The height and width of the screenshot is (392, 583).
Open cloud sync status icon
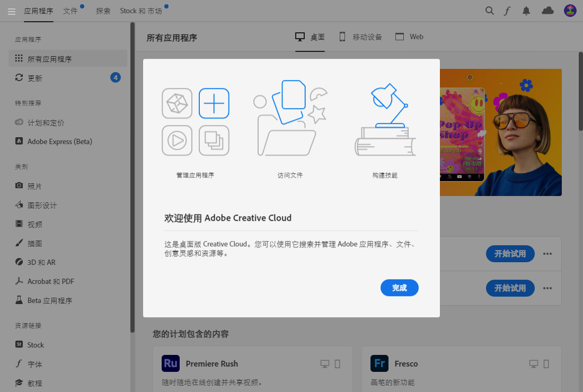coord(547,11)
